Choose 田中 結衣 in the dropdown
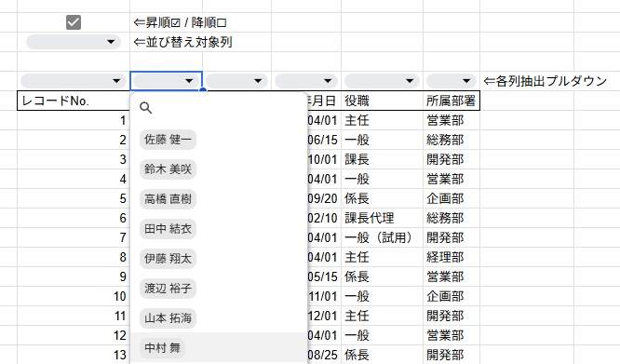620x364 pixels. pos(168,229)
